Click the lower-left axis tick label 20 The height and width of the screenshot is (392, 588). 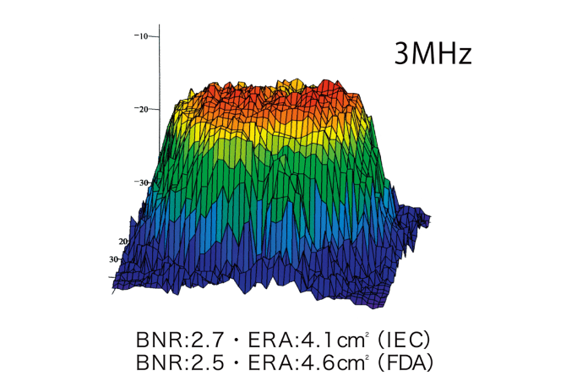122,242
